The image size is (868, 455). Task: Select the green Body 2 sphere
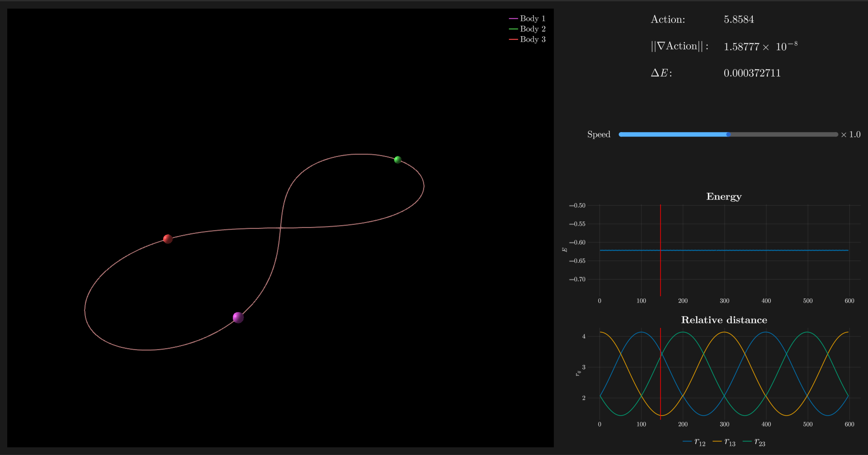pyautogui.click(x=398, y=160)
